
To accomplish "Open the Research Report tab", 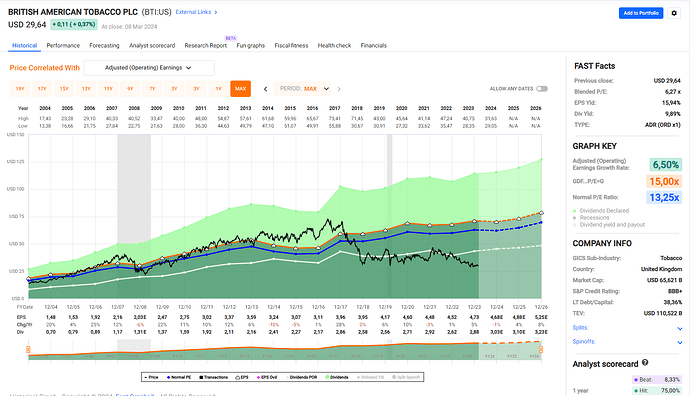I will tap(206, 45).
